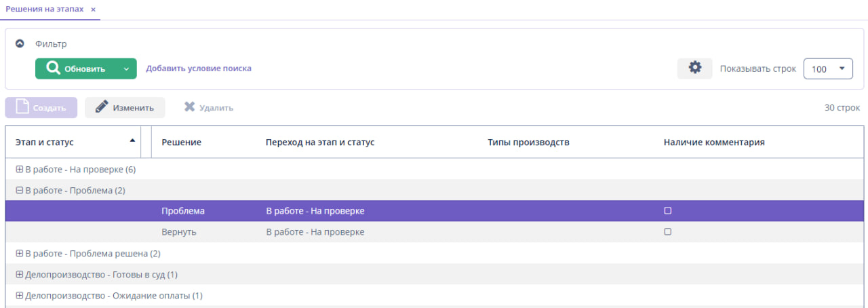The image size is (868, 308).
Task: Expand Делопроизводство - Ожидание оплаты group
Action: point(19,296)
